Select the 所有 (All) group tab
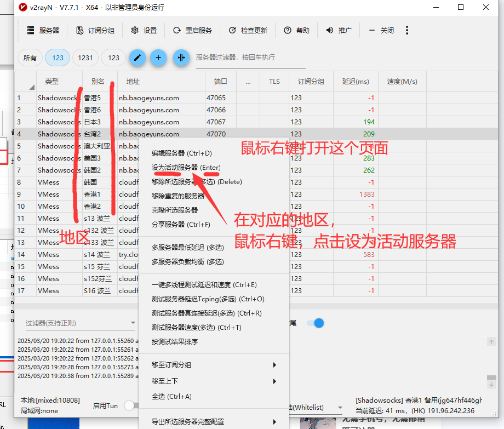Viewport: 504px width, 429px height. click(30, 58)
